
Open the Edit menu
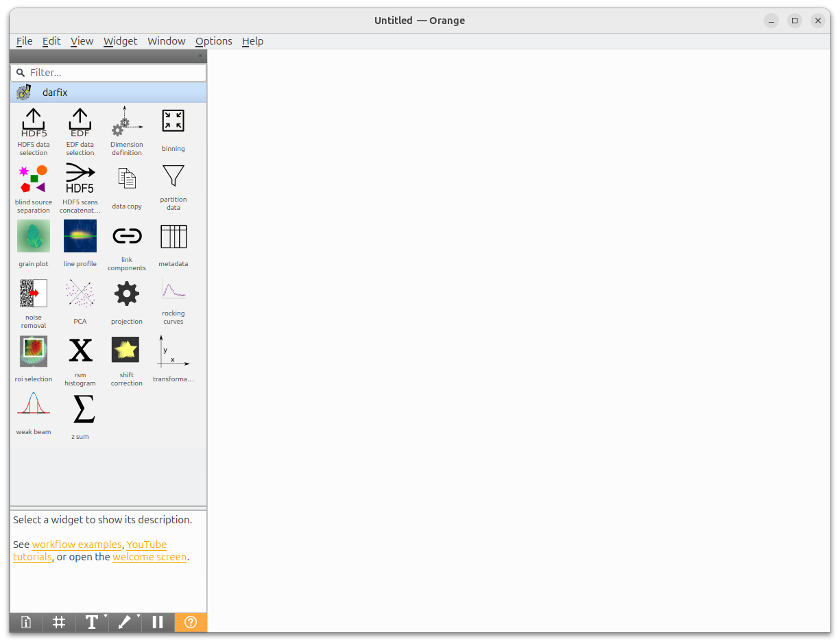point(51,41)
